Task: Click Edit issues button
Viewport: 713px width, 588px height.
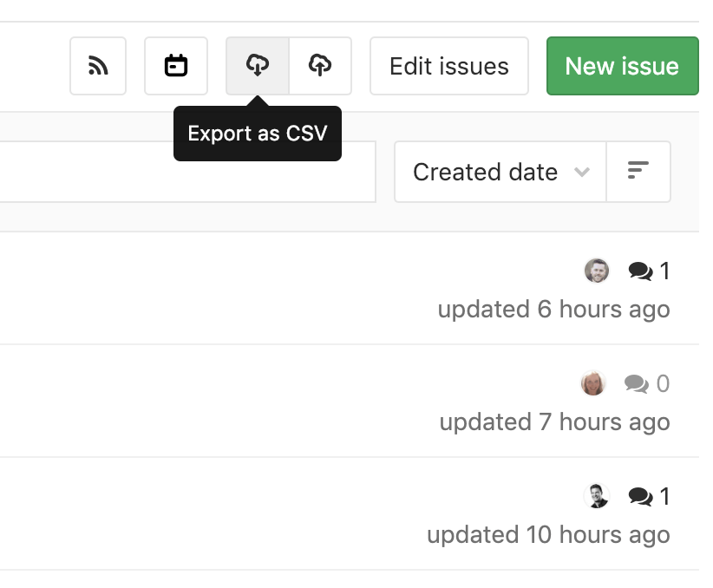Action: pyautogui.click(x=449, y=66)
